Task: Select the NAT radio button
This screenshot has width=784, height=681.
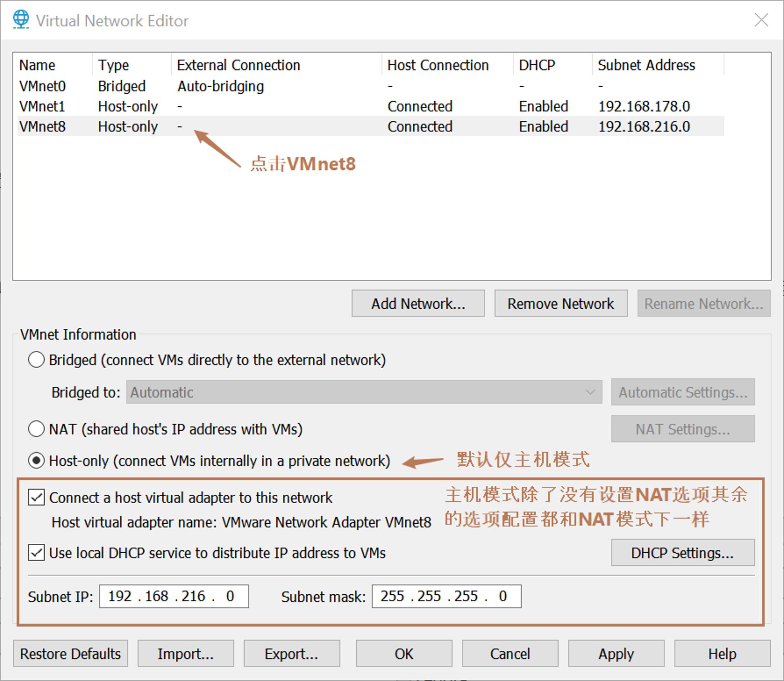Action: (x=36, y=429)
